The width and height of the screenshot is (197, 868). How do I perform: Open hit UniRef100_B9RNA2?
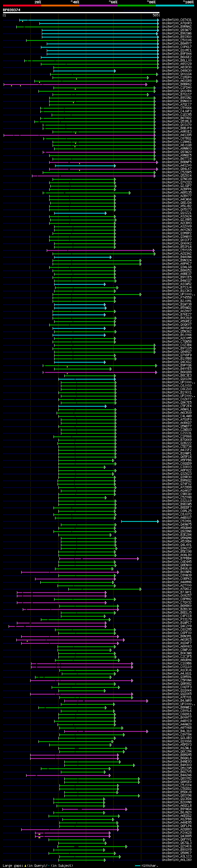(177, 26)
